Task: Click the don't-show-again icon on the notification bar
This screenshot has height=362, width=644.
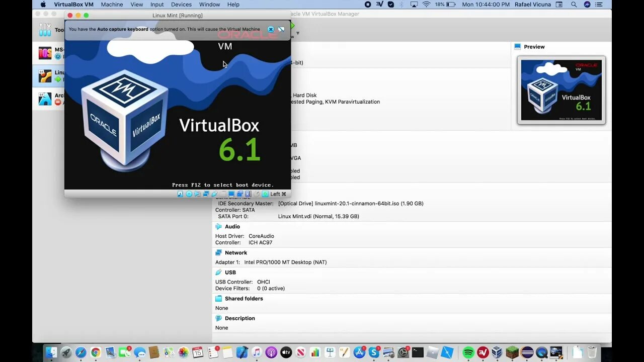Action: point(281,29)
